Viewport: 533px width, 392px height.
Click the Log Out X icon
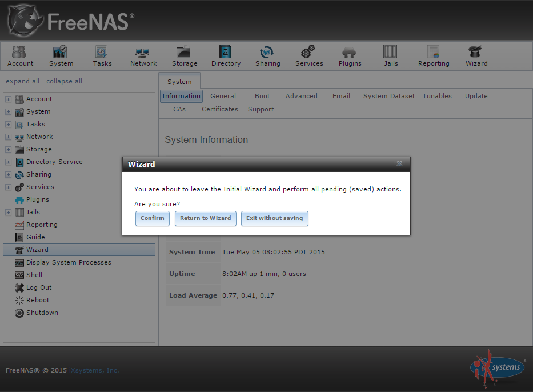tap(19, 287)
